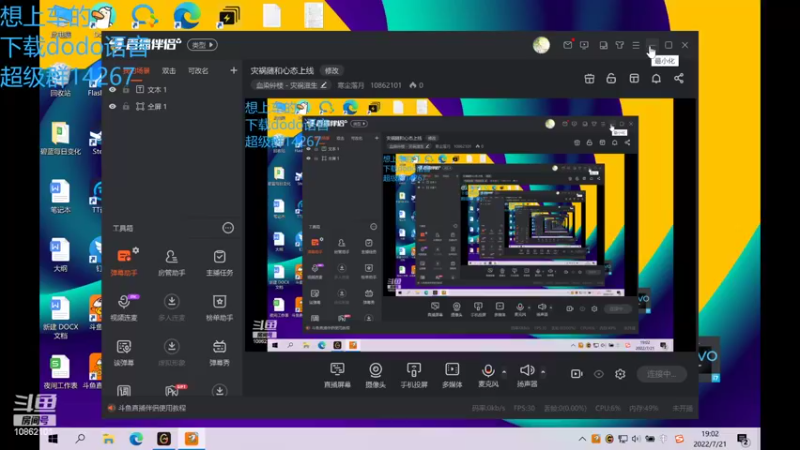The width and height of the screenshot is (800, 450).
Task: Click the 未开播 status text
Action: click(683, 408)
